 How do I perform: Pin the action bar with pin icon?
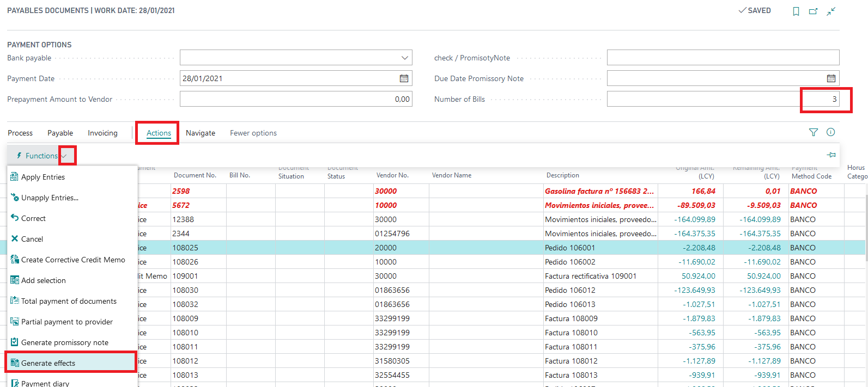[831, 155]
